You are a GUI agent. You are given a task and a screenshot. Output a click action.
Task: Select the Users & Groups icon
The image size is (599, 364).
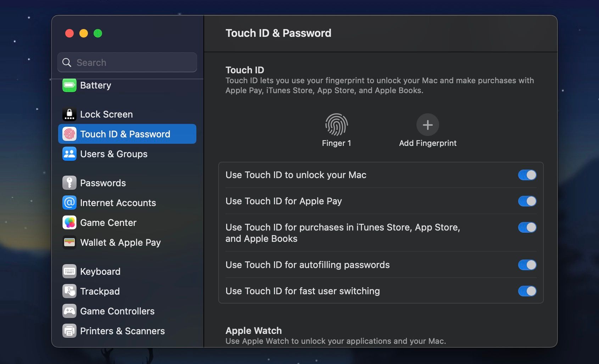(69, 154)
